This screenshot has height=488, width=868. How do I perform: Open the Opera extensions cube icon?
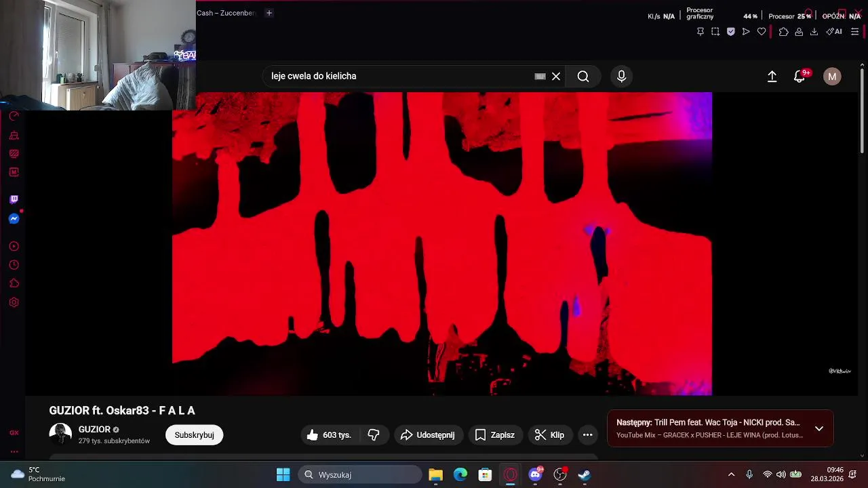tap(784, 32)
